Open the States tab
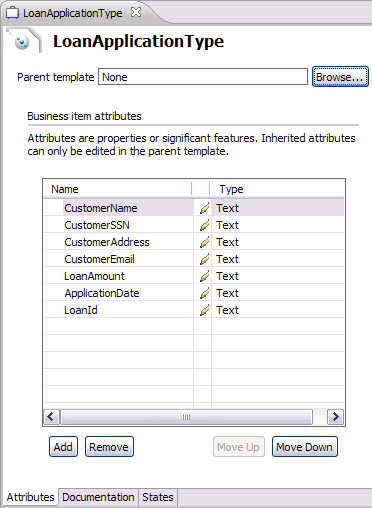372x508 pixels. pyautogui.click(x=158, y=497)
